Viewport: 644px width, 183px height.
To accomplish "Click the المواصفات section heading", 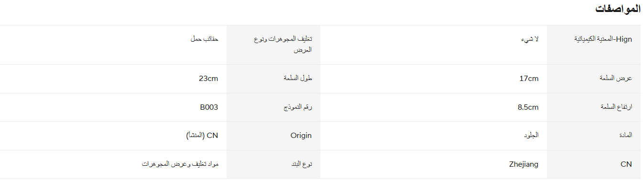I will 618,9.
